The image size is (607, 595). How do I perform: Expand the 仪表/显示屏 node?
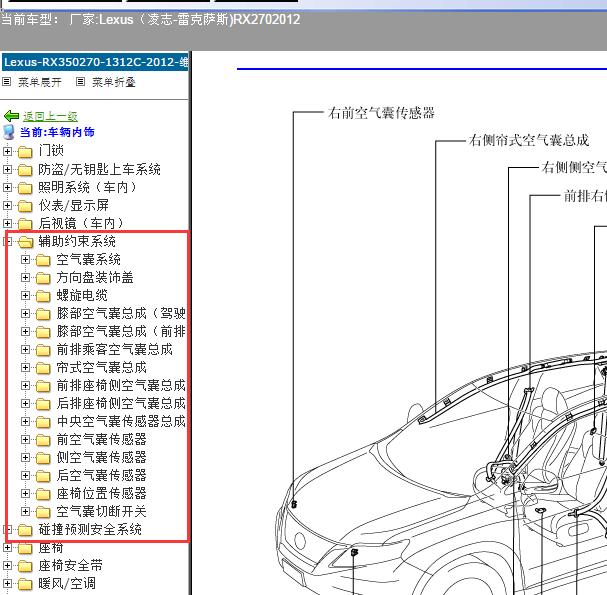pos(7,205)
